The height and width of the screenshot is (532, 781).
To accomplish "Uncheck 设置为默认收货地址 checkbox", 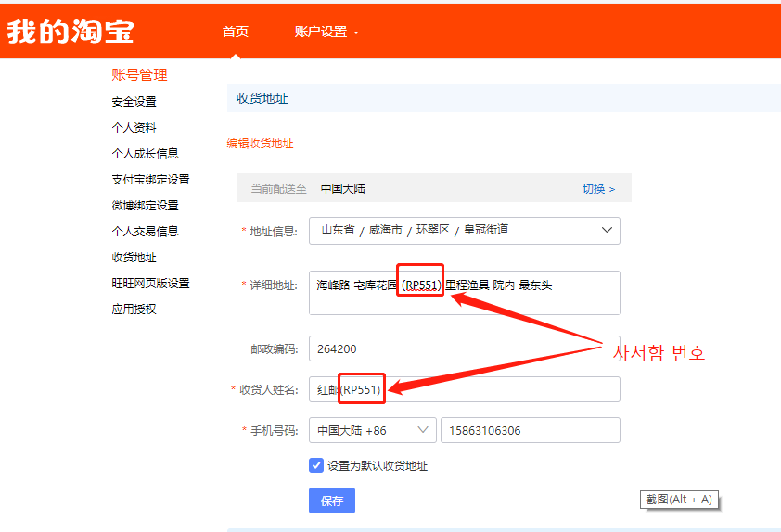I will (316, 466).
